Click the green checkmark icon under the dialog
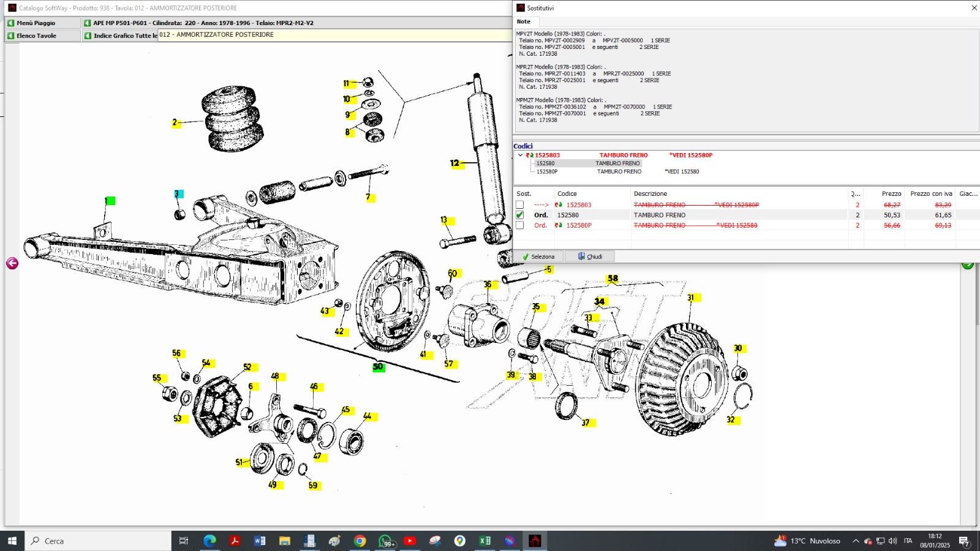980x551 pixels. coord(967,264)
